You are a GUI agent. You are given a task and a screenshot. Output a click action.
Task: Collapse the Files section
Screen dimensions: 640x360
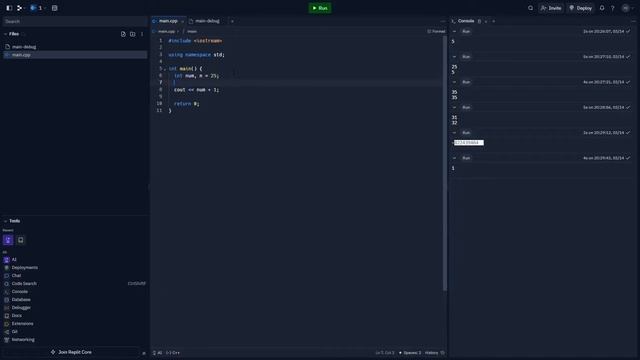6,34
